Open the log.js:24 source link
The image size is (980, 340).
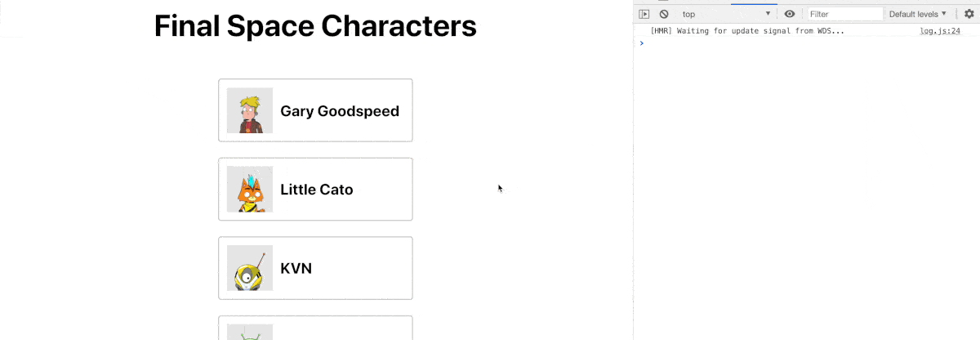point(939,31)
